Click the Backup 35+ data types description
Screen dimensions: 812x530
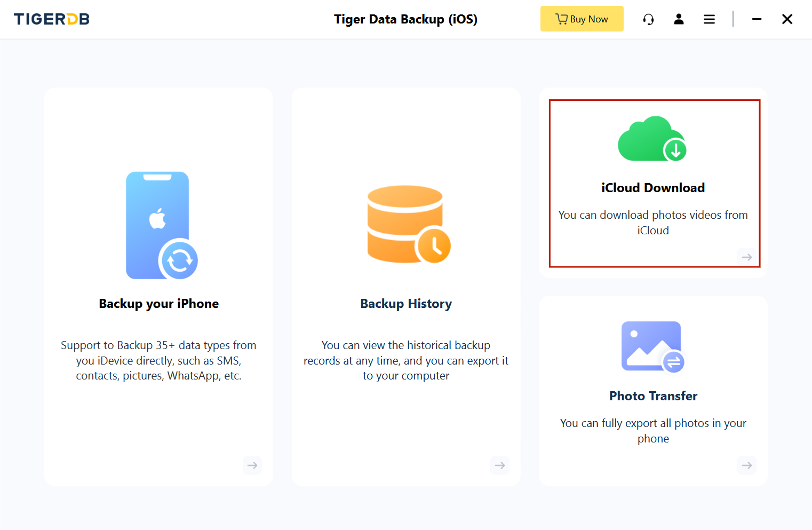pyautogui.click(x=158, y=360)
